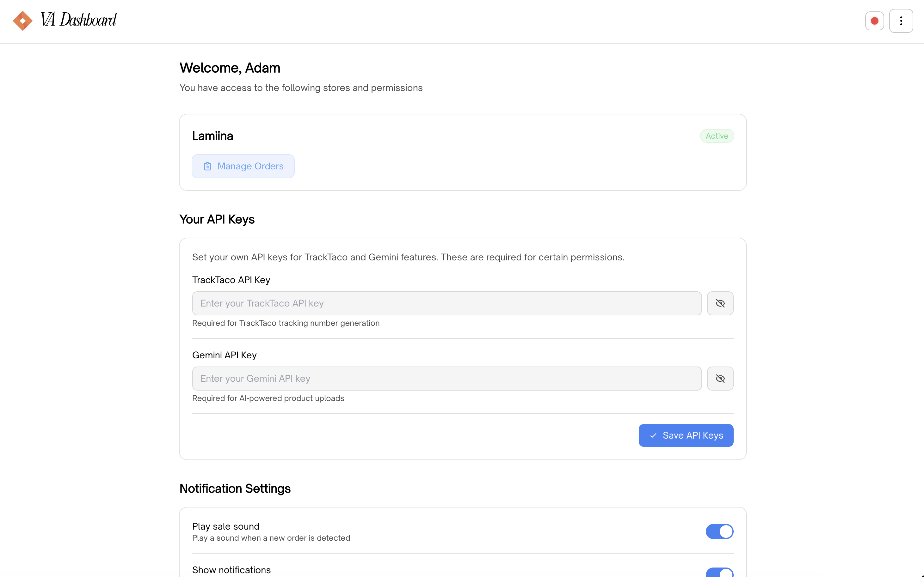Viewport: 924px width, 577px height.
Task: Focus the Gemini API key input field
Action: [x=447, y=379]
